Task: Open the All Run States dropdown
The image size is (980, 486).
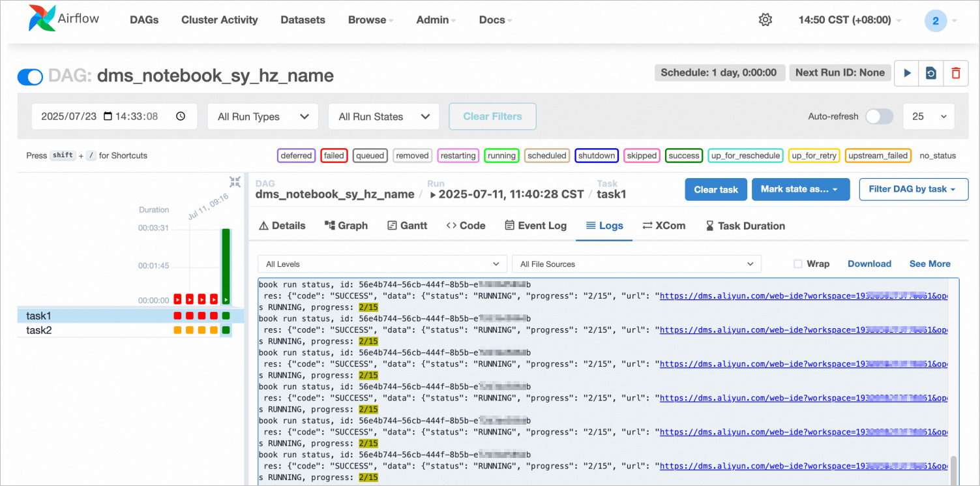Action: pyautogui.click(x=384, y=117)
